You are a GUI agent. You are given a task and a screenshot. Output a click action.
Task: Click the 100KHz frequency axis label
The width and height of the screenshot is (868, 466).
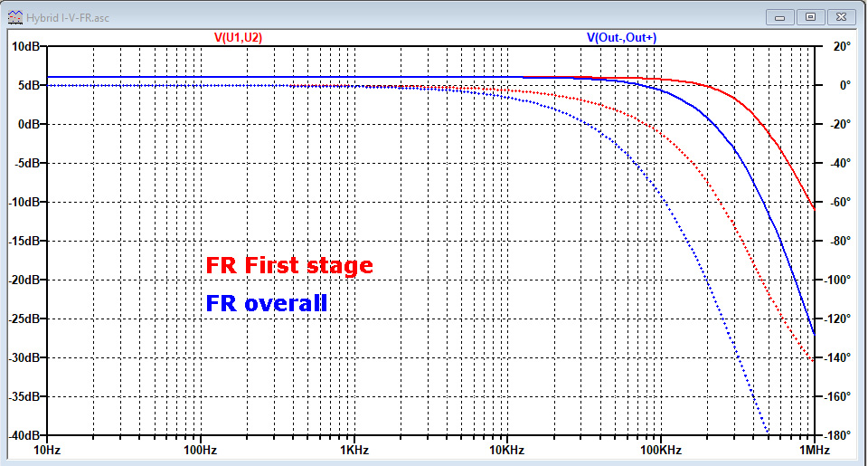tap(661, 450)
